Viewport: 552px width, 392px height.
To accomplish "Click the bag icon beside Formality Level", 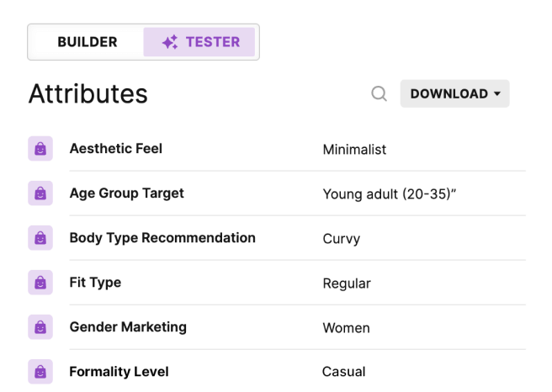I will click(40, 372).
